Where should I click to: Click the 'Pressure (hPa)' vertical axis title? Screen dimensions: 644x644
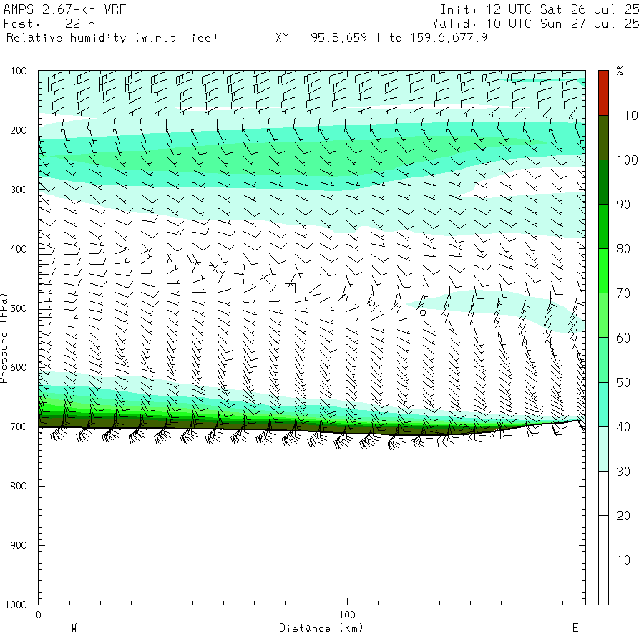(x=4, y=338)
